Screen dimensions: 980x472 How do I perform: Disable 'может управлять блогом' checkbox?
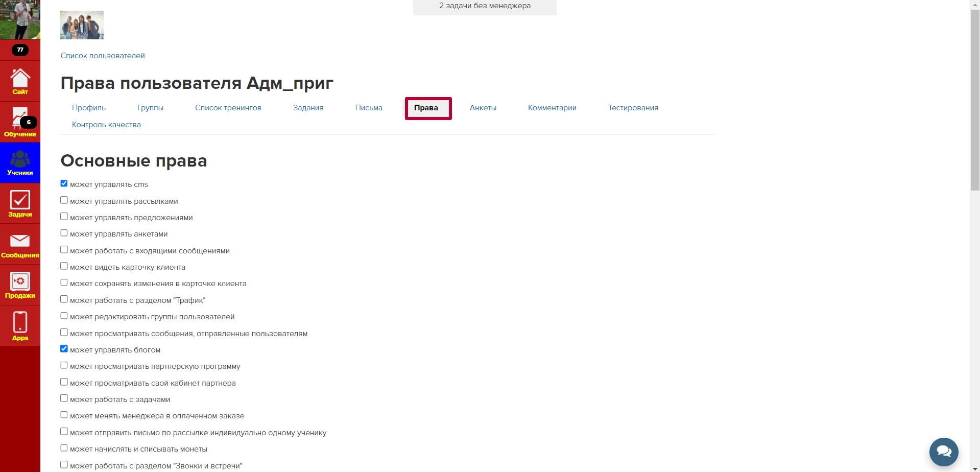[64, 349]
